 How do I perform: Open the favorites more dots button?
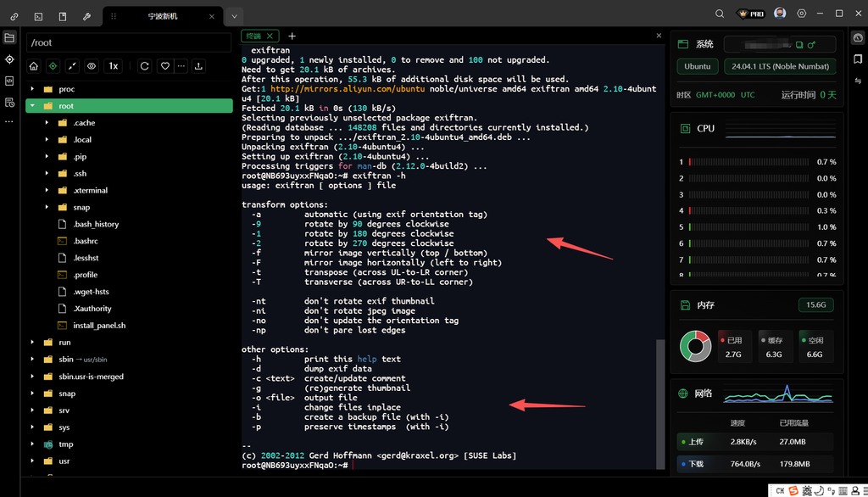[x=181, y=66]
